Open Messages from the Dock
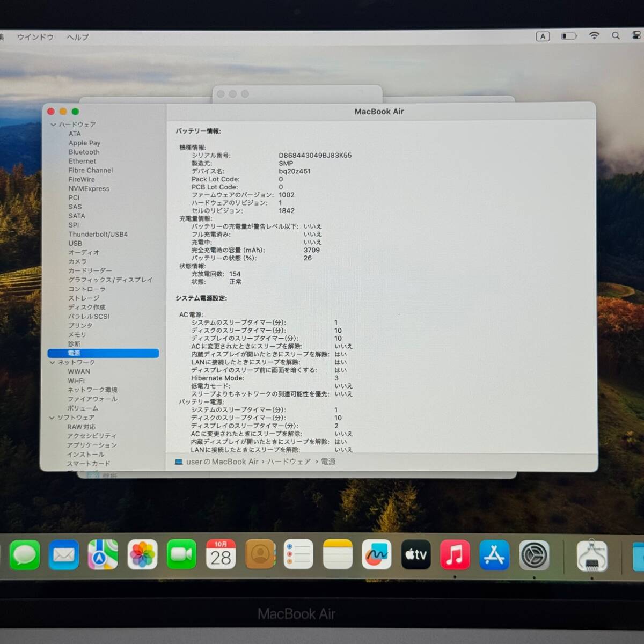 [x=25, y=555]
